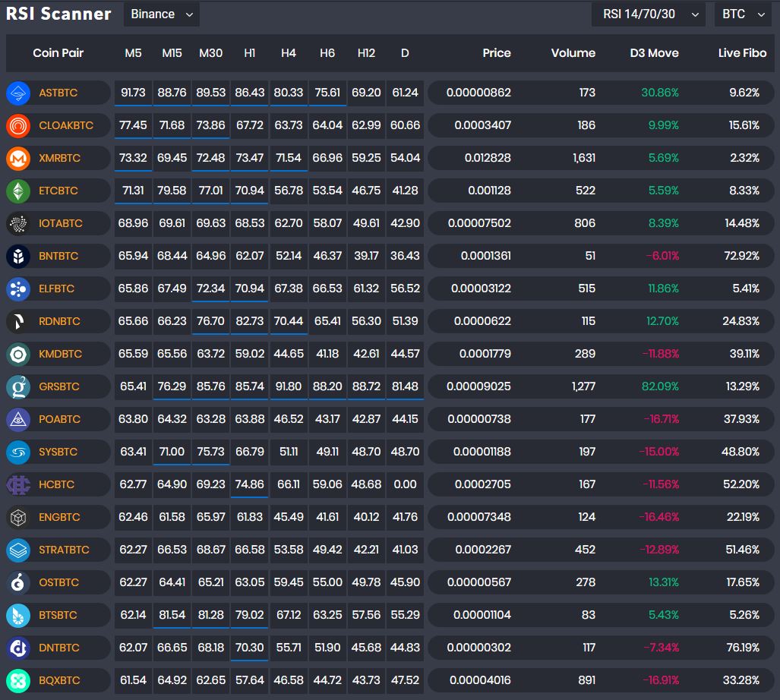Click XMRBTC volume 1,631
Image resolution: width=780 pixels, height=700 pixels.
[584, 159]
